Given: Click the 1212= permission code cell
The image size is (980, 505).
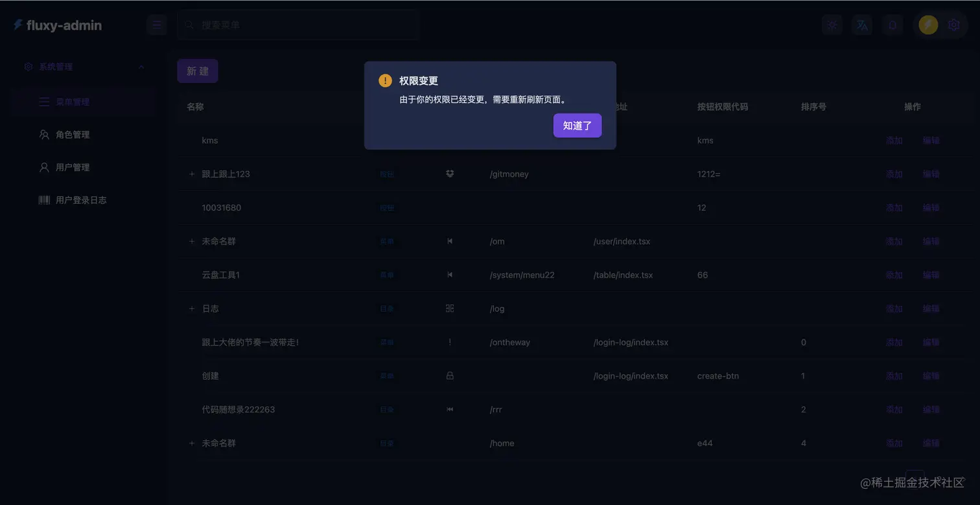Looking at the screenshot, I should click(709, 174).
